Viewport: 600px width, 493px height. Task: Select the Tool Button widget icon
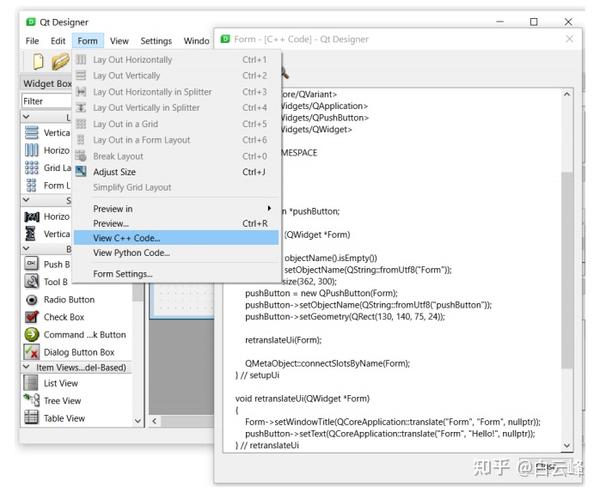click(31, 282)
